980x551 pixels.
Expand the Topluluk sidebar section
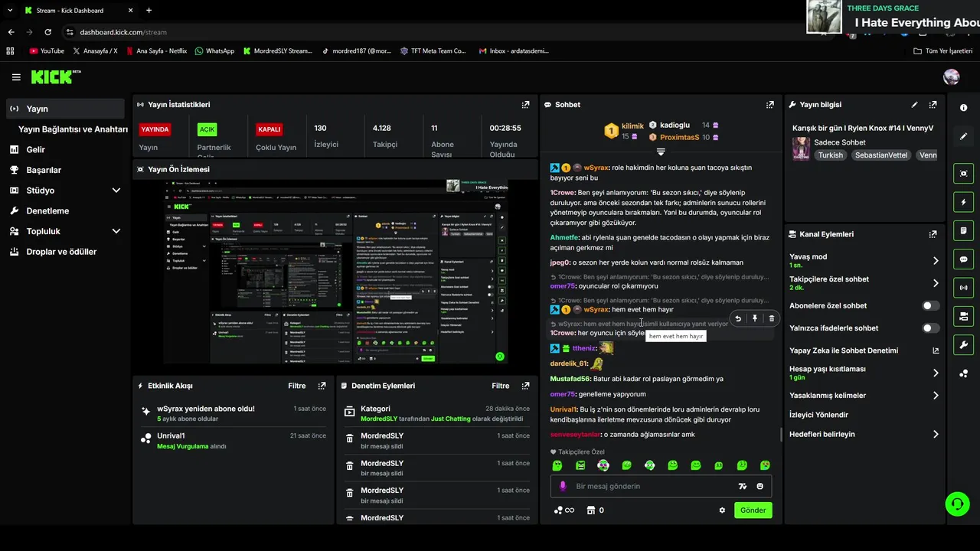[x=116, y=231]
